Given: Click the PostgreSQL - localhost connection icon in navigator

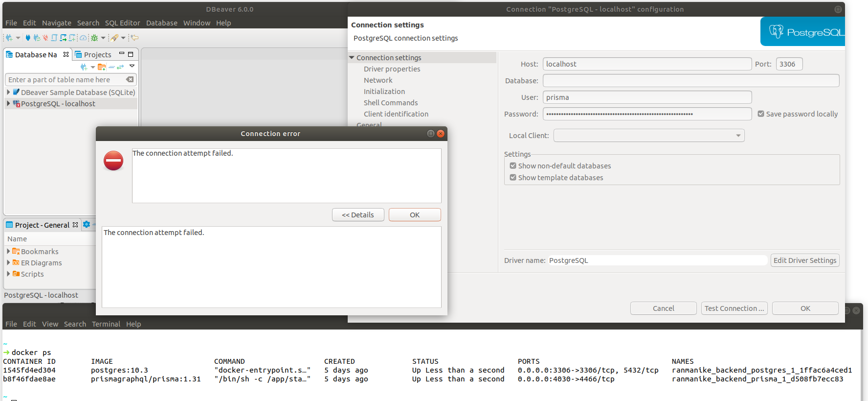Looking at the screenshot, I should [x=17, y=104].
